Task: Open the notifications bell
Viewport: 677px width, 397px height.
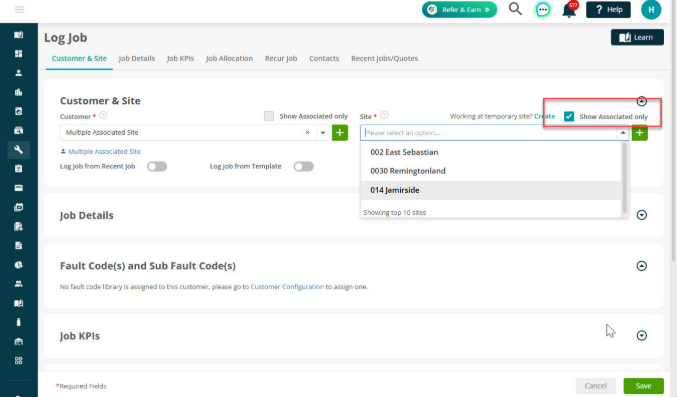Action: [569, 10]
